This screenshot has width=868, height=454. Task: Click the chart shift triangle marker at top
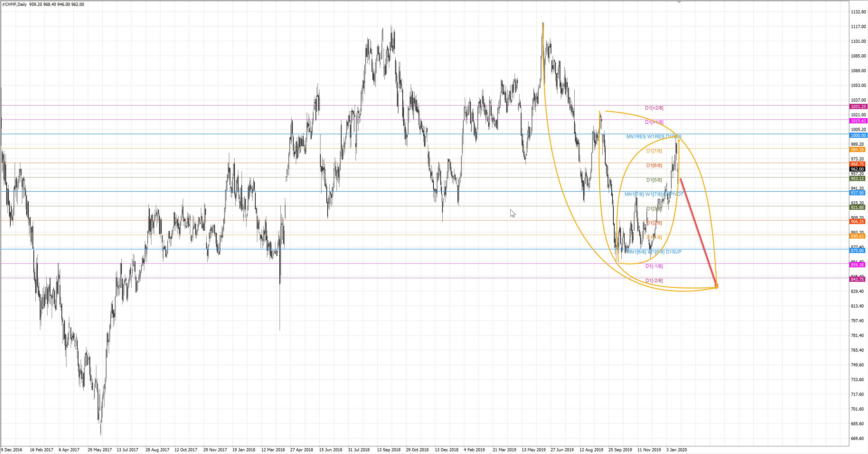[679, 2]
